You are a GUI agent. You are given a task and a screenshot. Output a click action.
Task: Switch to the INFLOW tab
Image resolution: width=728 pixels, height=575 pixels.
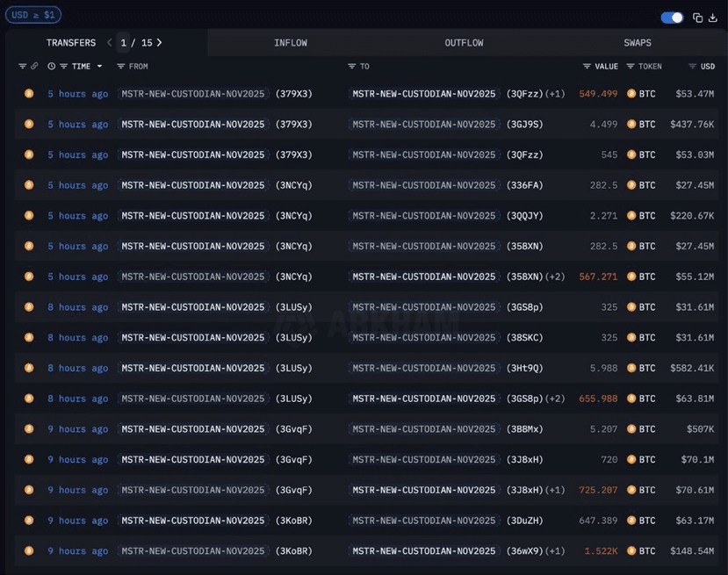coord(290,42)
